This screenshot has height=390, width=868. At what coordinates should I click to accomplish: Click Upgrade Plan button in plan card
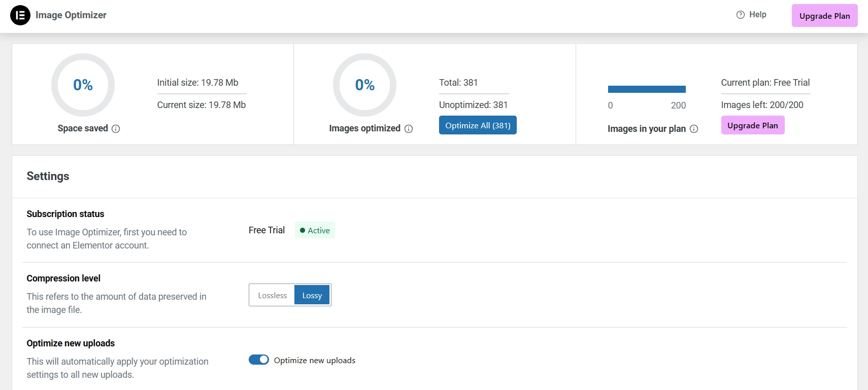[753, 125]
